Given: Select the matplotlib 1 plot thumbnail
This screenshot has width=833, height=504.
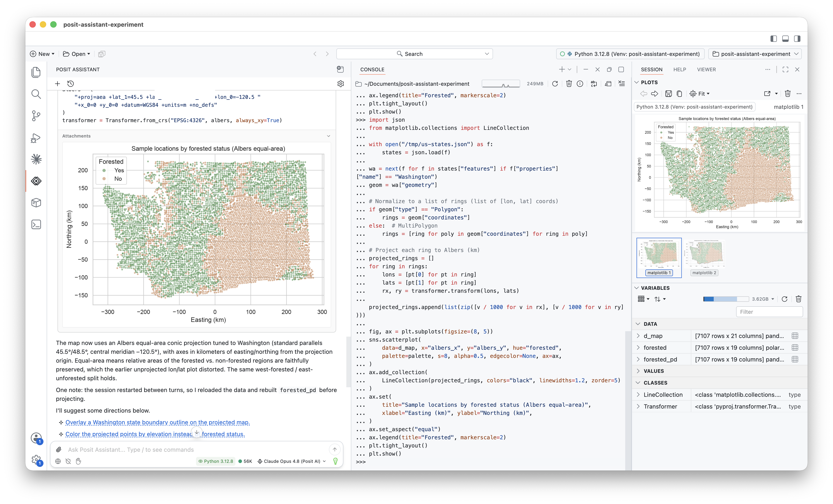Looking at the screenshot, I should click(x=659, y=258).
